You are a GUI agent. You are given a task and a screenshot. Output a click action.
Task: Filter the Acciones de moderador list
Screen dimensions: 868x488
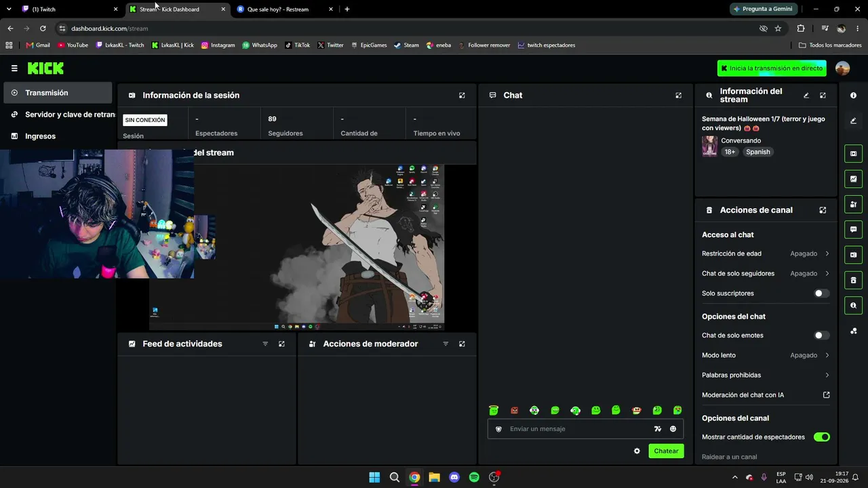[x=446, y=344]
